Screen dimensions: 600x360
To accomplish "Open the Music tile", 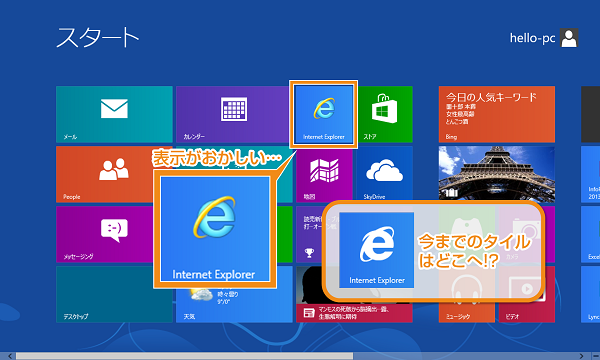I will (x=466, y=312).
